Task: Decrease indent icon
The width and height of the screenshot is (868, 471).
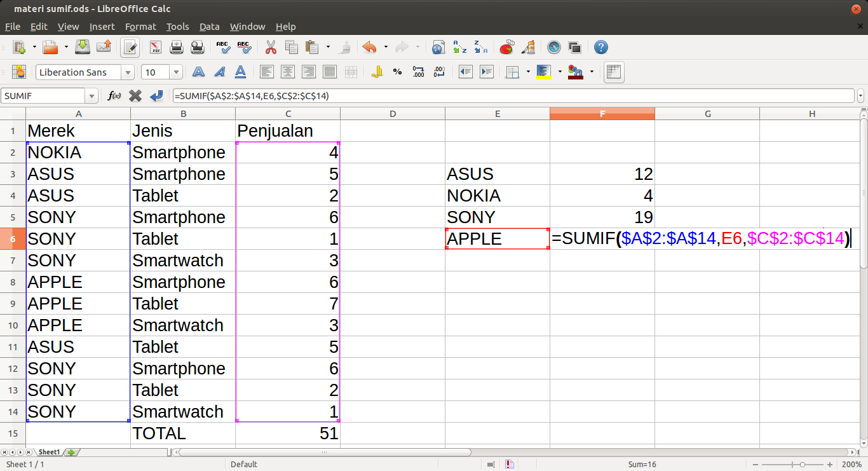Action: tap(466, 72)
